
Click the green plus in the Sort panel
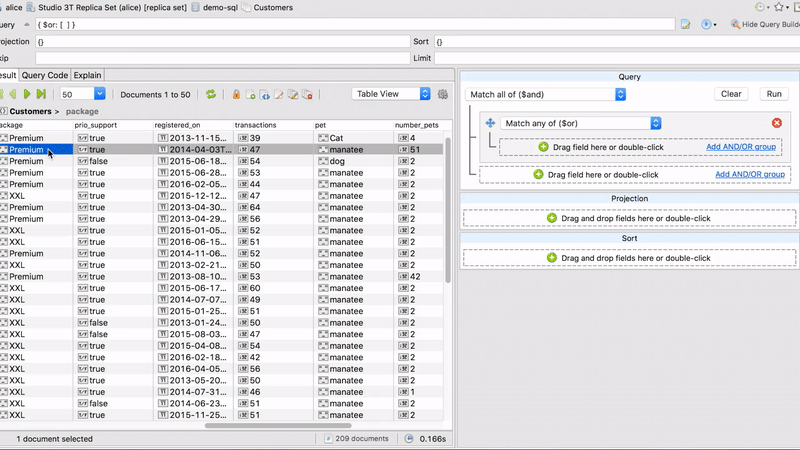[x=552, y=258]
